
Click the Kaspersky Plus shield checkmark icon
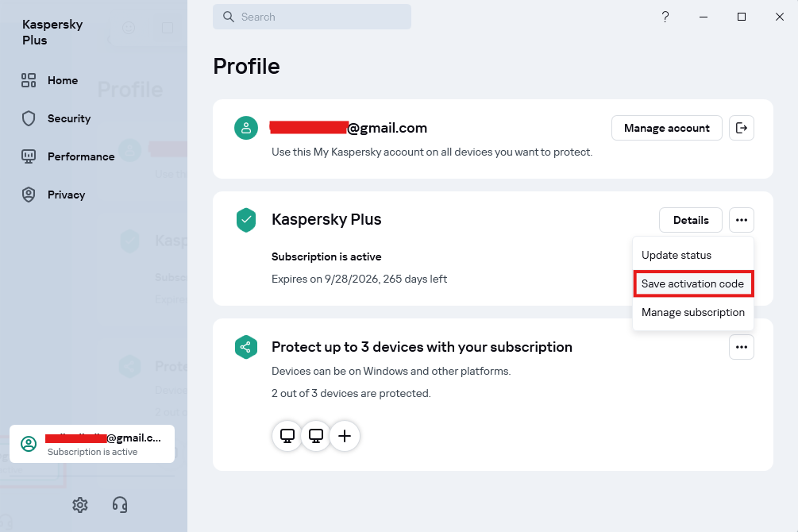click(x=246, y=220)
